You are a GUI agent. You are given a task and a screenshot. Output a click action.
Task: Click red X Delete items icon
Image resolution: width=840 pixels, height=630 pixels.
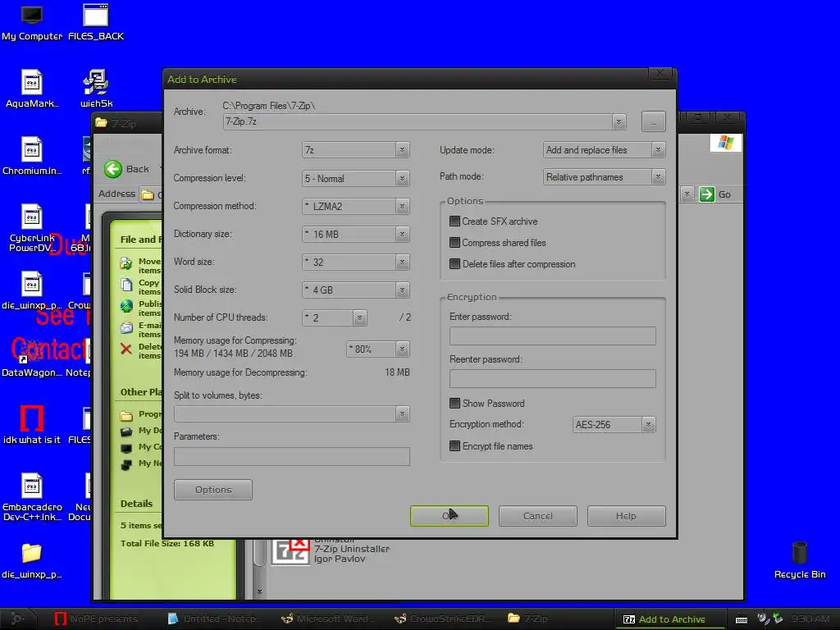pos(126,349)
